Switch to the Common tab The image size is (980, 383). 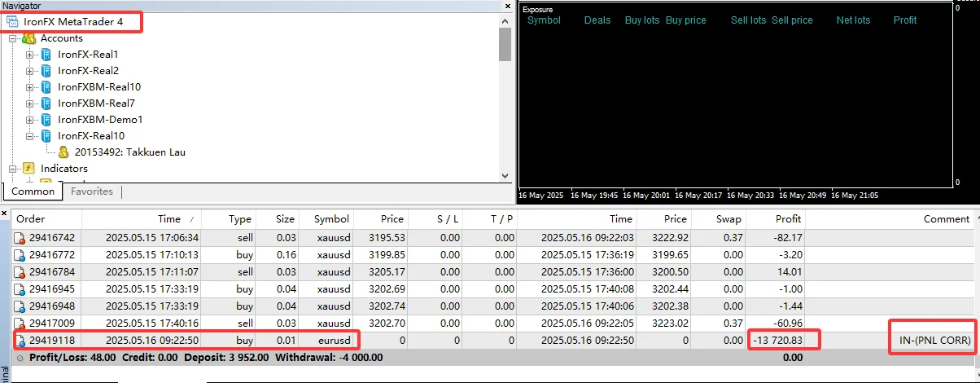tap(33, 191)
